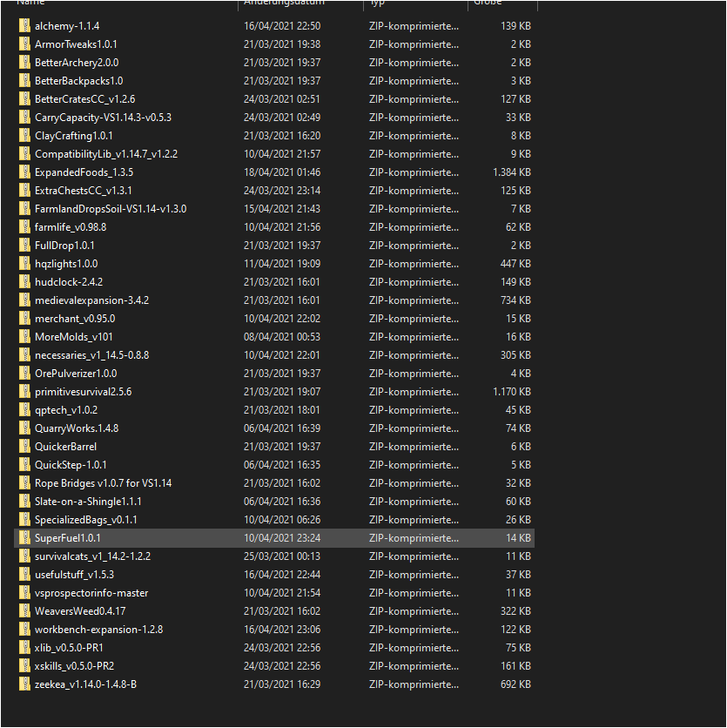The image size is (727, 728).
Task: Click the archive icon beside ExpandedFoods_1.3.5
Action: [x=24, y=172]
